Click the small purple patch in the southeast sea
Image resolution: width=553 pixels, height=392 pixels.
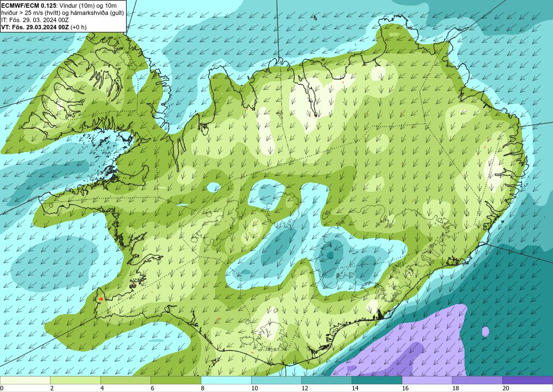[x=486, y=331]
